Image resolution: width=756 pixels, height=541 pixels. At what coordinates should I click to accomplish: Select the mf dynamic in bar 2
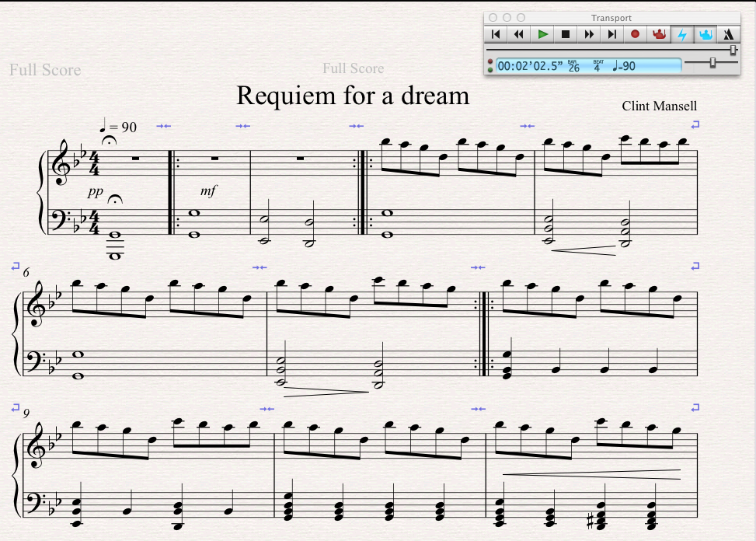coord(208,190)
